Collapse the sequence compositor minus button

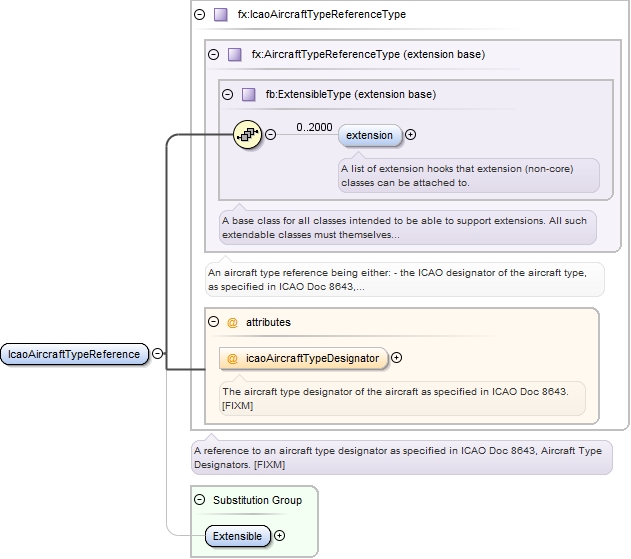(x=270, y=135)
